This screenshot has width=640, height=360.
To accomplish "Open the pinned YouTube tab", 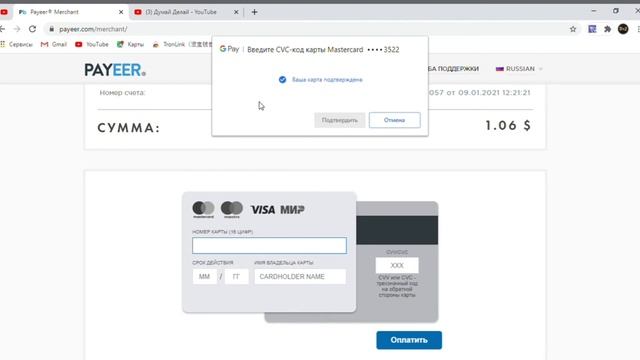I will point(4,12).
